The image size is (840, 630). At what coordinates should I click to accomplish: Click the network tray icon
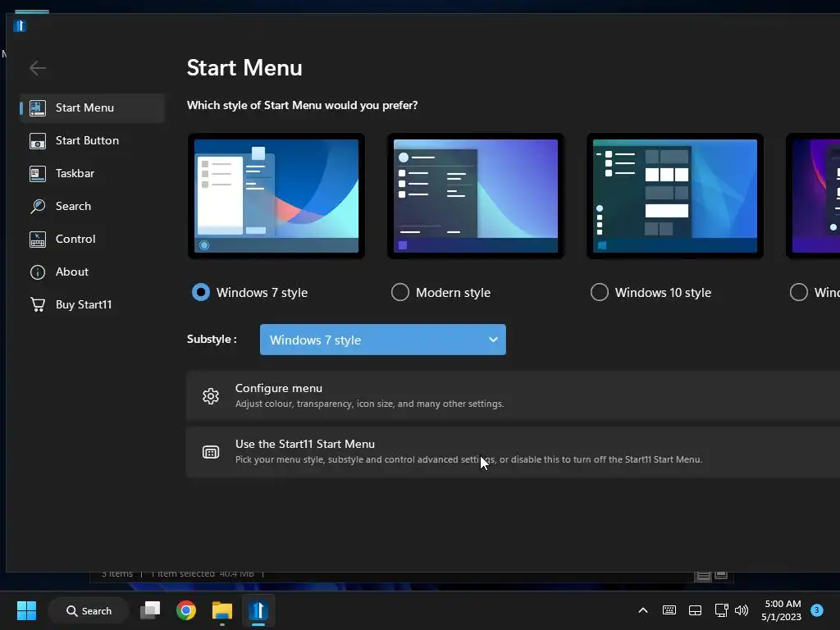[721, 610]
